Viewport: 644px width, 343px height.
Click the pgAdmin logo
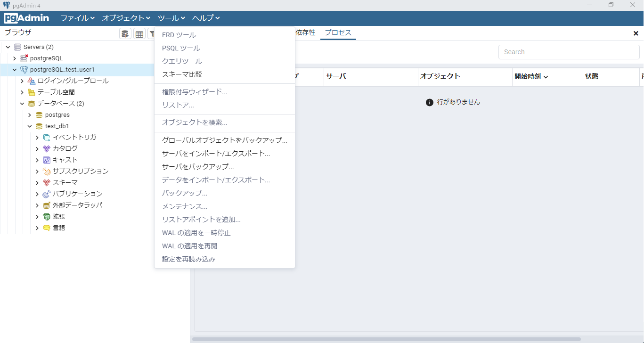coord(26,18)
